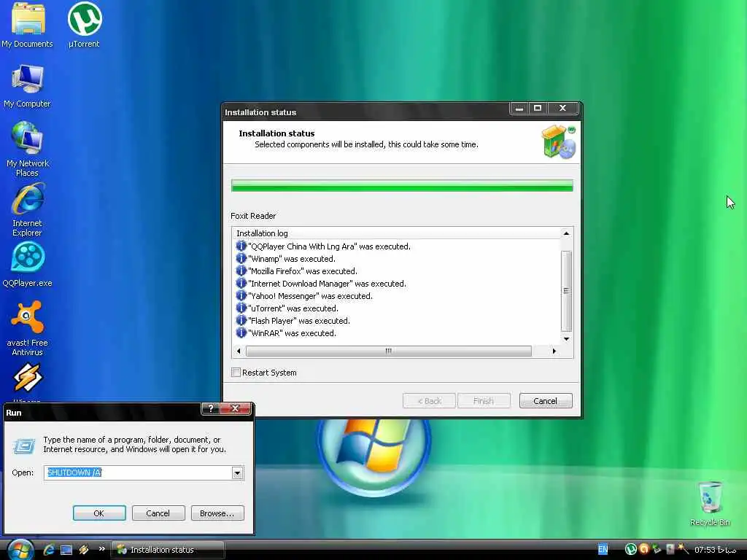Screen dimensions: 747x560
Task: Toggle the Restart System checkbox
Action: [236, 373]
